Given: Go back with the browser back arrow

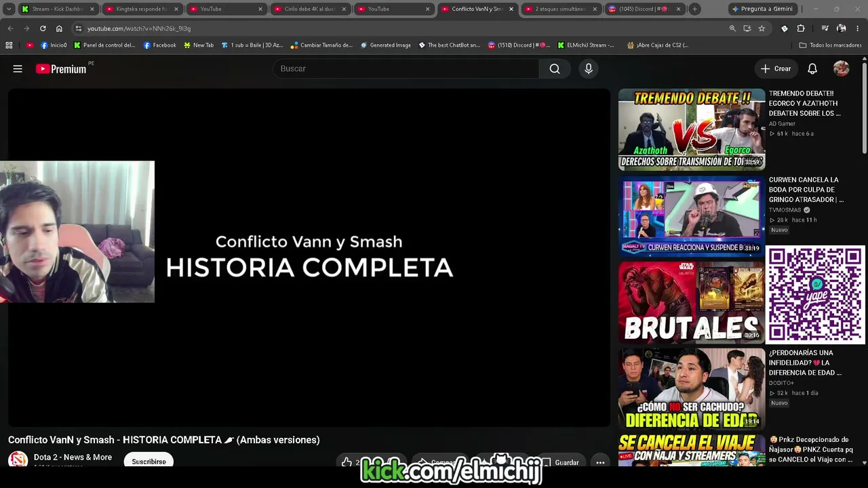Looking at the screenshot, I should 10,28.
